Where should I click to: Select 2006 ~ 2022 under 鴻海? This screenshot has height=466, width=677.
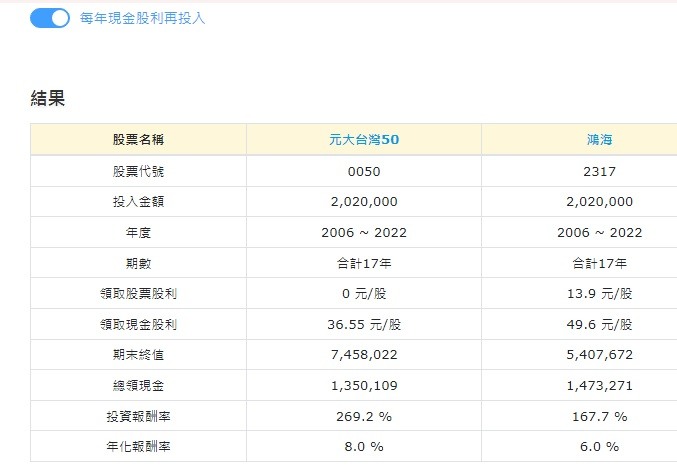click(x=599, y=233)
